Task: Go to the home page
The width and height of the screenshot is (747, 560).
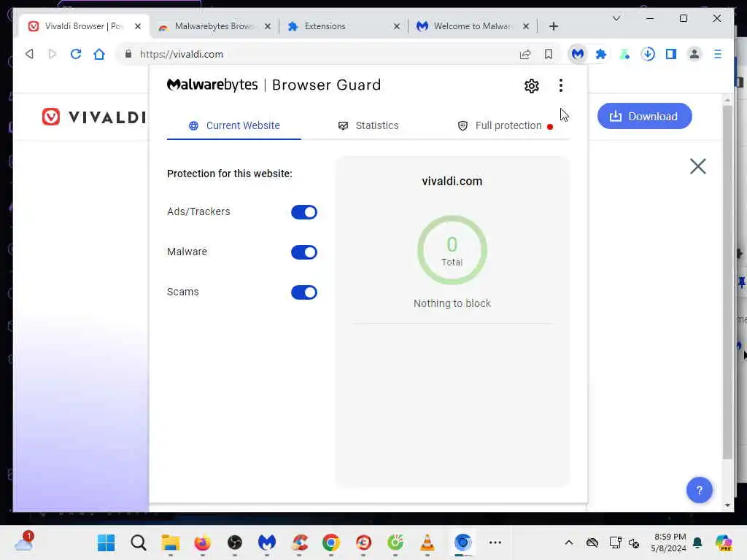Action: pos(99,54)
